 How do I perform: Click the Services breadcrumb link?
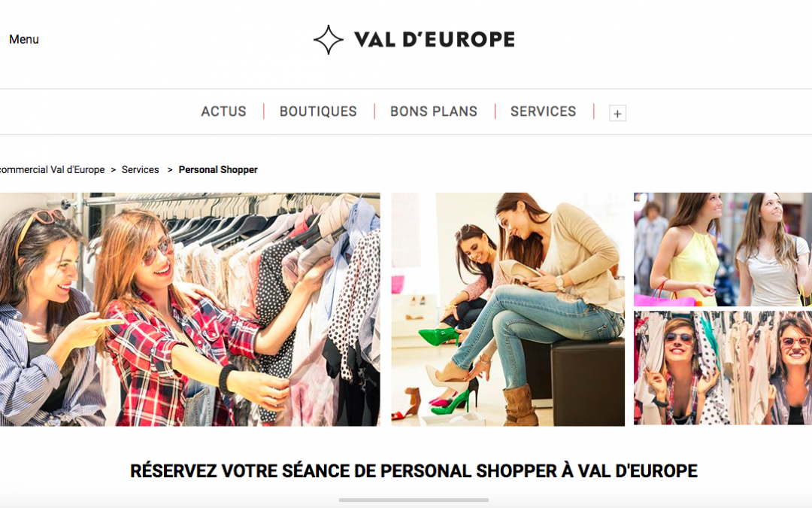coord(141,169)
